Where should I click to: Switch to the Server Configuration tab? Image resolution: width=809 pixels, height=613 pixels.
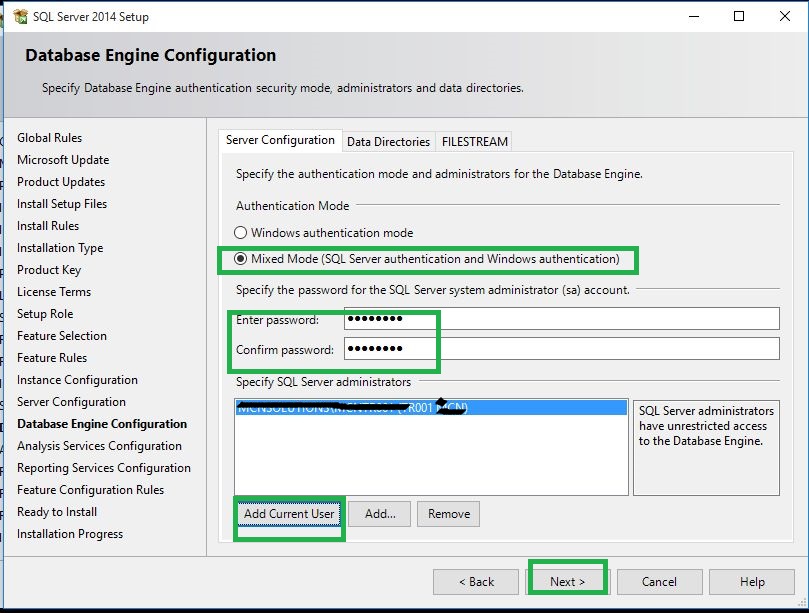pos(280,140)
